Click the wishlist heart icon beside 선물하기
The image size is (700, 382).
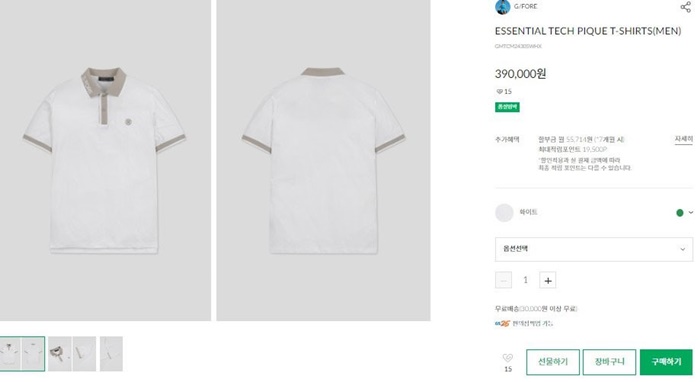tap(508, 358)
